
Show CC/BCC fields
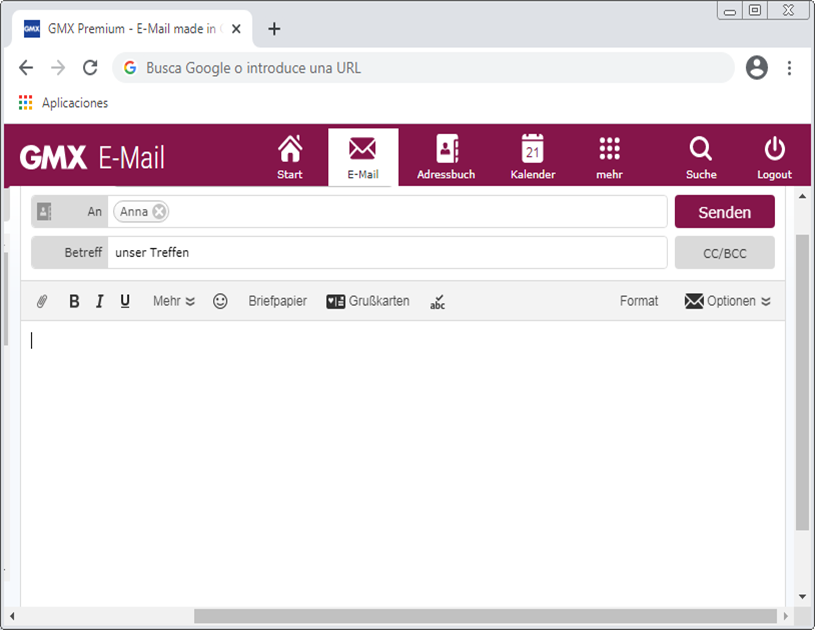(725, 253)
